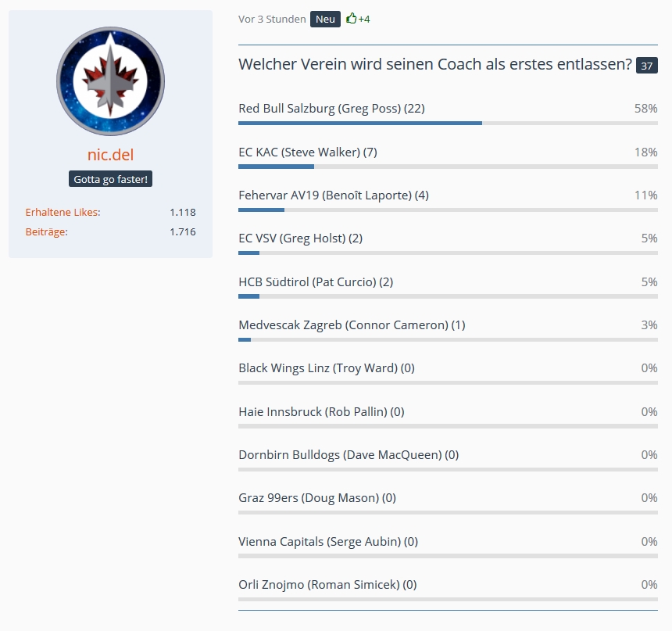Open the nic.del username profile link
The width and height of the screenshot is (672, 631).
pos(110,155)
